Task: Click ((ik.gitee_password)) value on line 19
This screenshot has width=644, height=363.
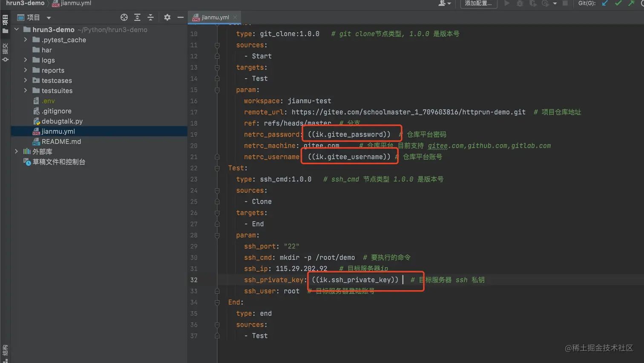Action: click(x=349, y=134)
